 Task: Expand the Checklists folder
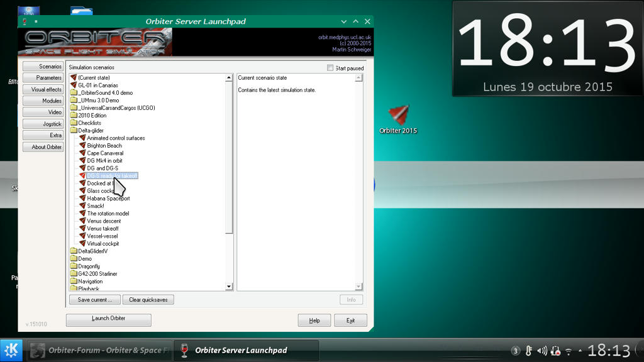pos(74,123)
